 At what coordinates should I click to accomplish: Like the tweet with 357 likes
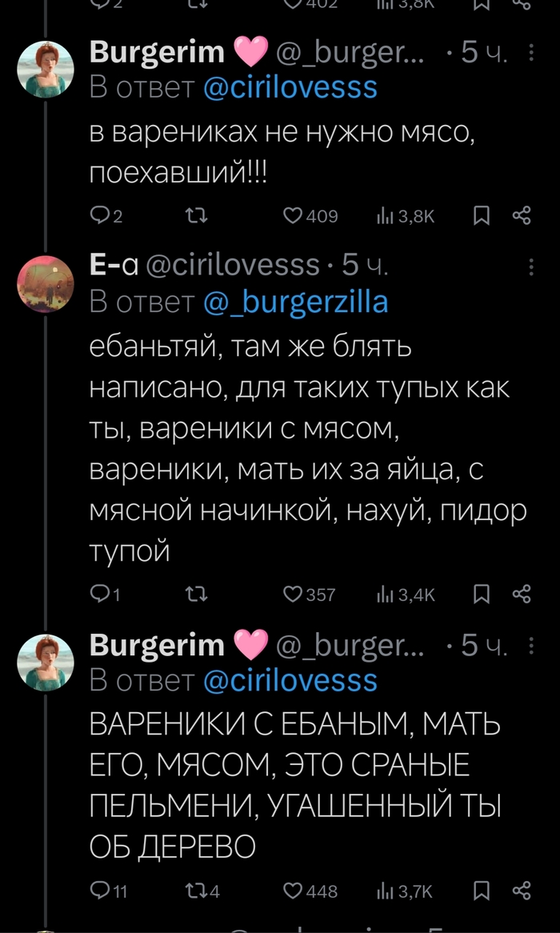tap(295, 594)
